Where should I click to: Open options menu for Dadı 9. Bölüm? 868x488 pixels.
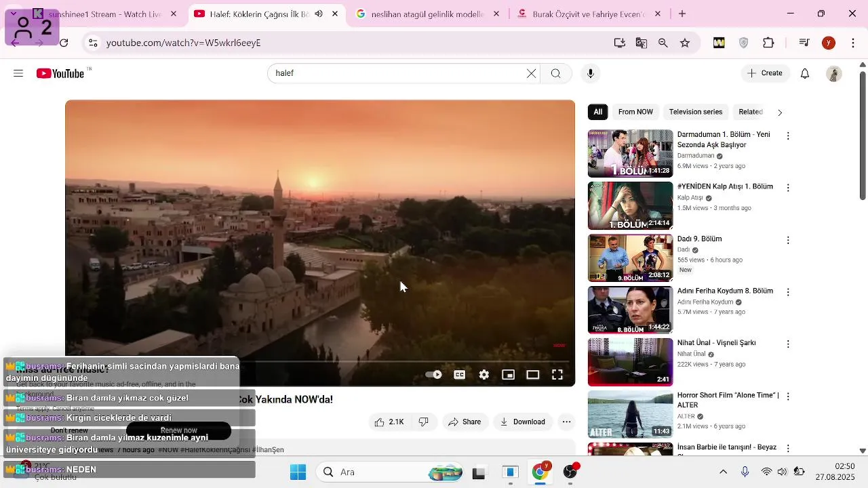tap(788, 240)
